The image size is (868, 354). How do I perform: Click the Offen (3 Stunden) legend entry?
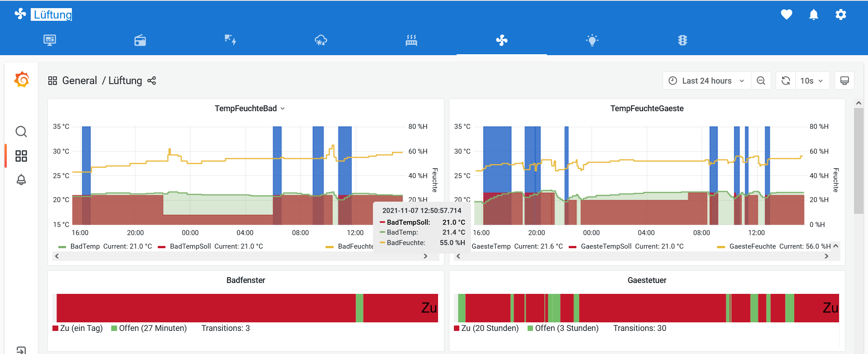[563, 328]
